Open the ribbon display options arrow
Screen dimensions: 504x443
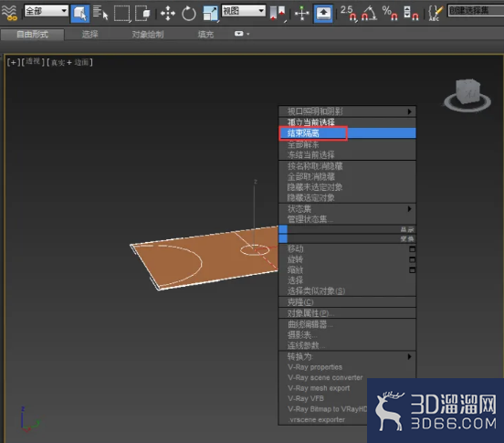[x=247, y=34]
